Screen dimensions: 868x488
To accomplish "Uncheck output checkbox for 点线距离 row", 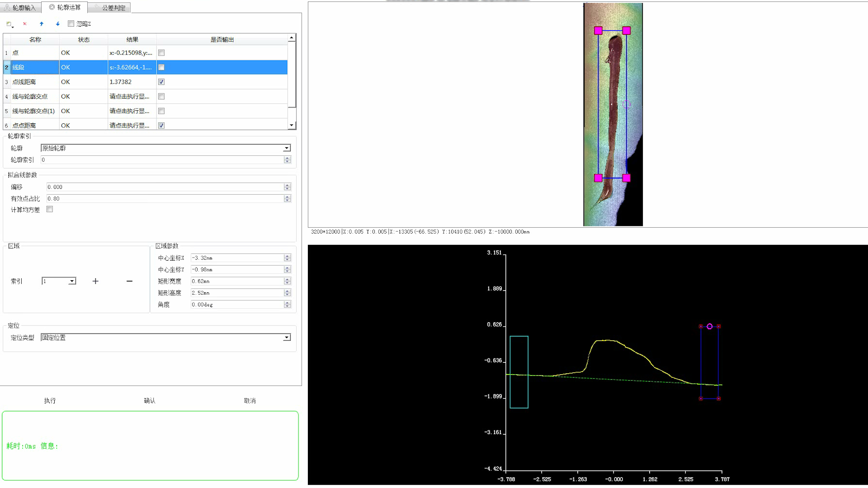I will tap(161, 82).
